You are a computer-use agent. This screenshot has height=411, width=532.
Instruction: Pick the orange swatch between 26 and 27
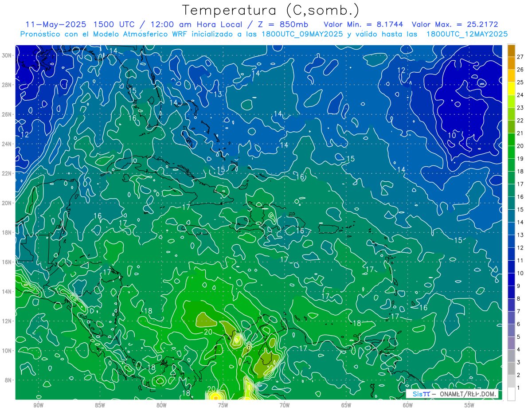click(511, 63)
